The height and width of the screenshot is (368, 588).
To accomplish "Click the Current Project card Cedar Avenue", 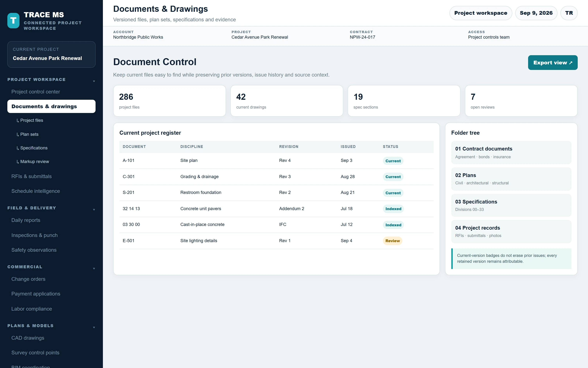I will click(x=51, y=54).
